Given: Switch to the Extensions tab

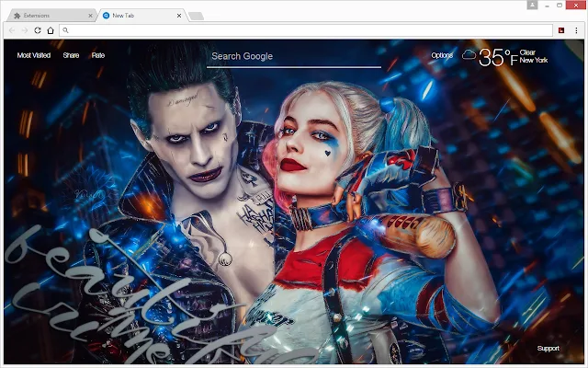Looking at the screenshot, I should (52, 16).
